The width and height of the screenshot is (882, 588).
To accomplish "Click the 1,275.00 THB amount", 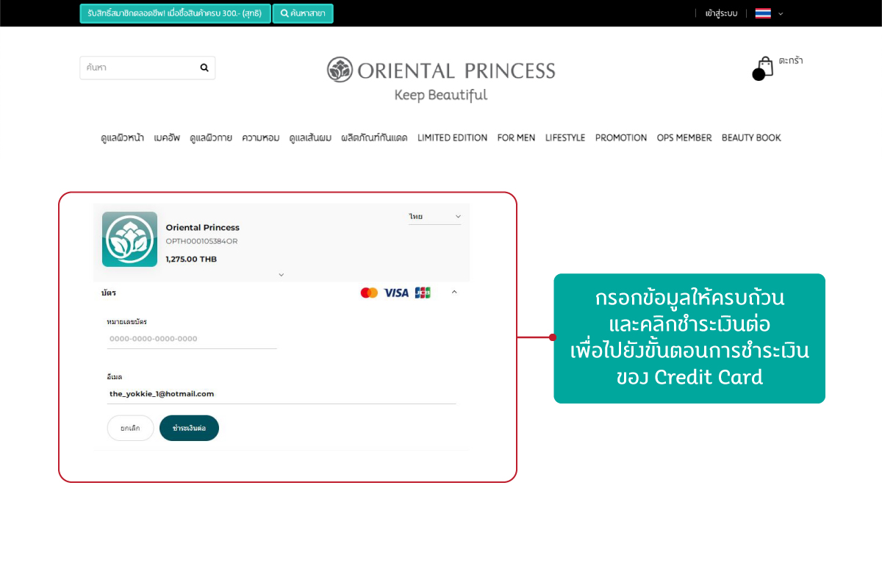I will coord(191,259).
